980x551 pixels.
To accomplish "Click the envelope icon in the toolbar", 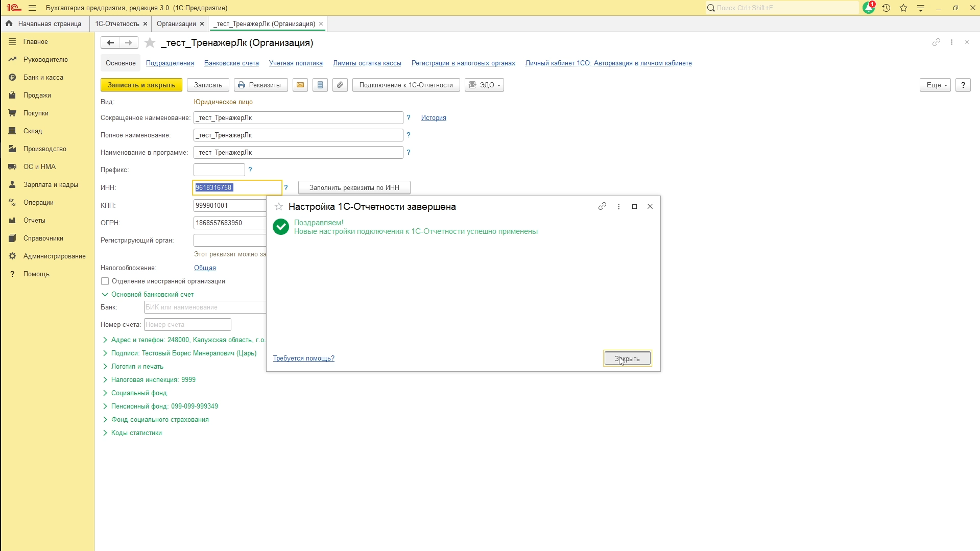I will point(300,85).
